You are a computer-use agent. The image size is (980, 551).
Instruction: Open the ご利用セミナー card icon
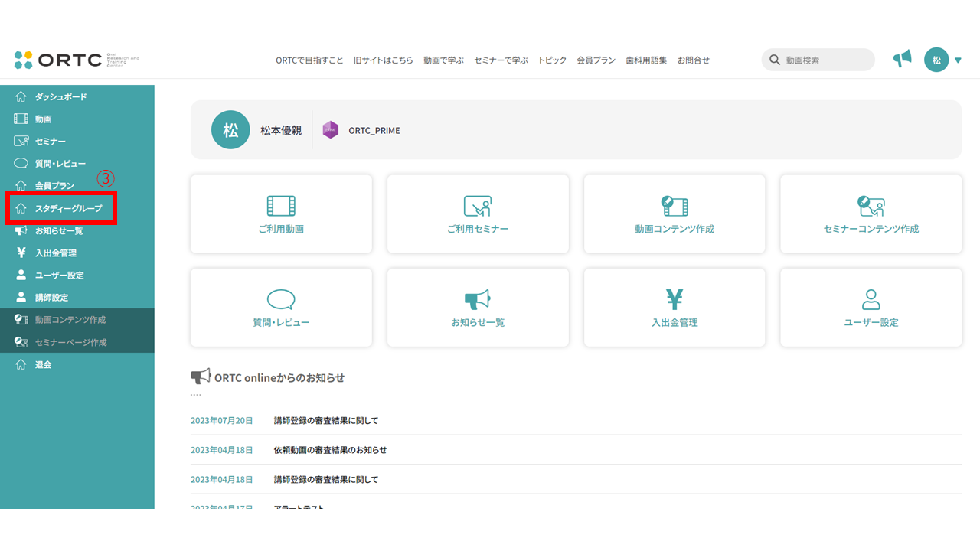[478, 214]
